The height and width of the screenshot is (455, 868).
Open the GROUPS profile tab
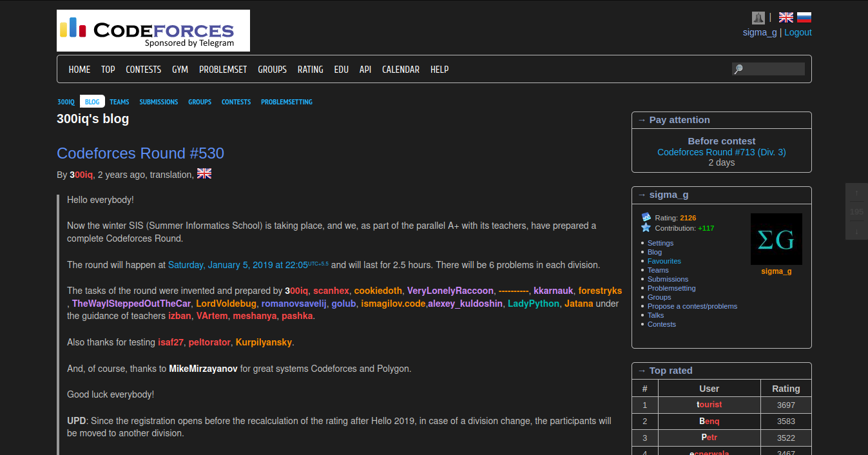click(x=200, y=102)
